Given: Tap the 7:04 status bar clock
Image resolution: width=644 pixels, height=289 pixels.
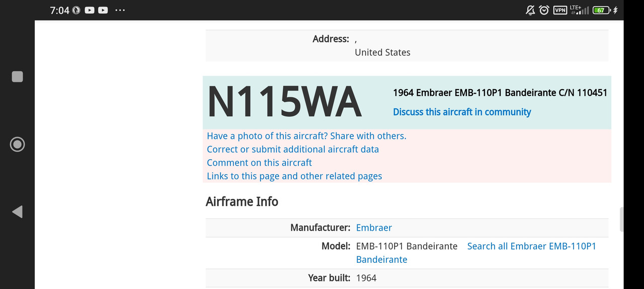Looking at the screenshot, I should point(59,10).
